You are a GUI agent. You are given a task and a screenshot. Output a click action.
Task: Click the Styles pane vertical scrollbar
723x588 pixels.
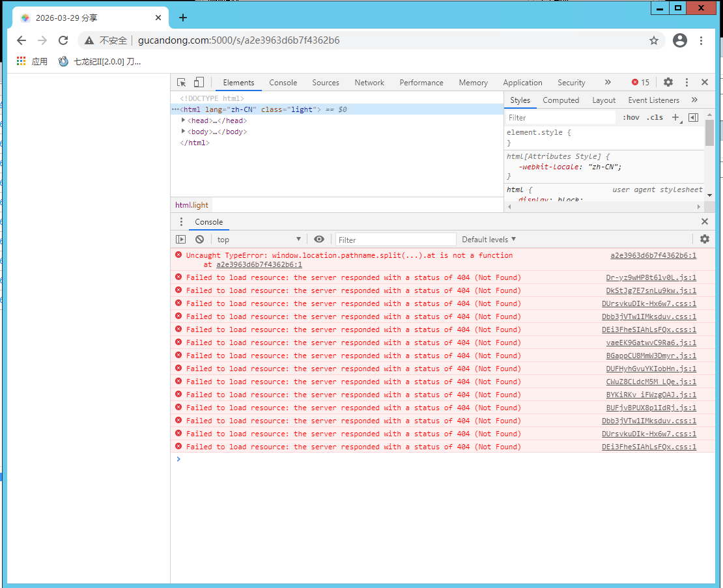point(709,133)
